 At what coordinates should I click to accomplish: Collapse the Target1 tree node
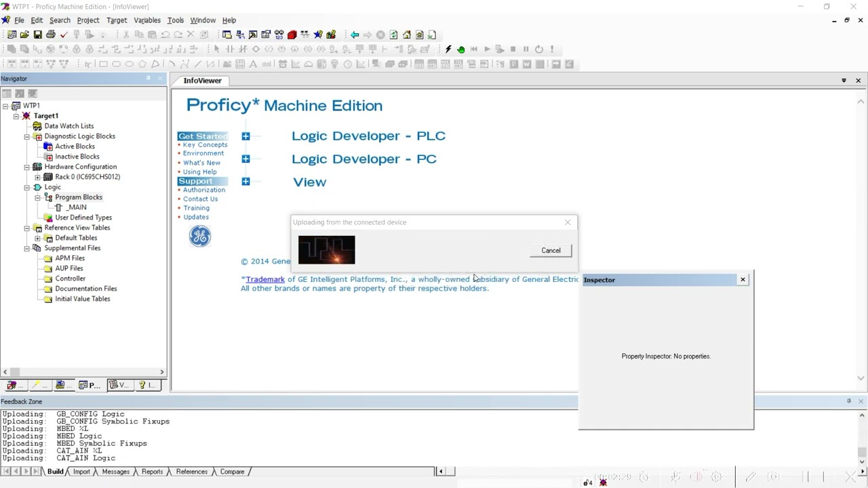coord(16,116)
